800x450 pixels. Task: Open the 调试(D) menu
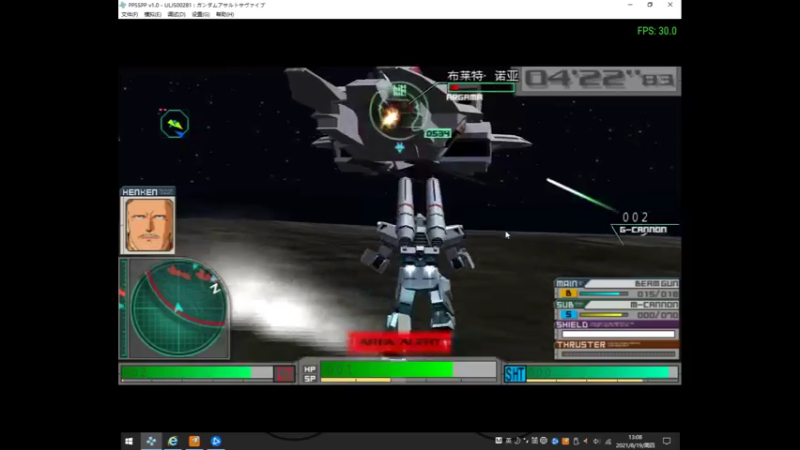[176, 14]
